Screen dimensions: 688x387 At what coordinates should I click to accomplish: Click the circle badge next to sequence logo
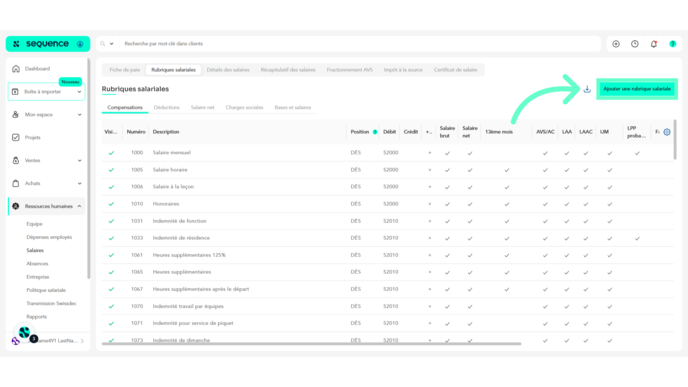pyautogui.click(x=80, y=44)
